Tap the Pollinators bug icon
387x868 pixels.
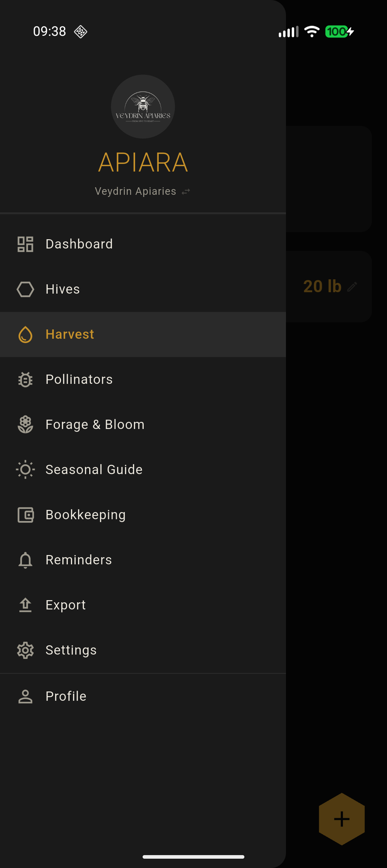25,380
